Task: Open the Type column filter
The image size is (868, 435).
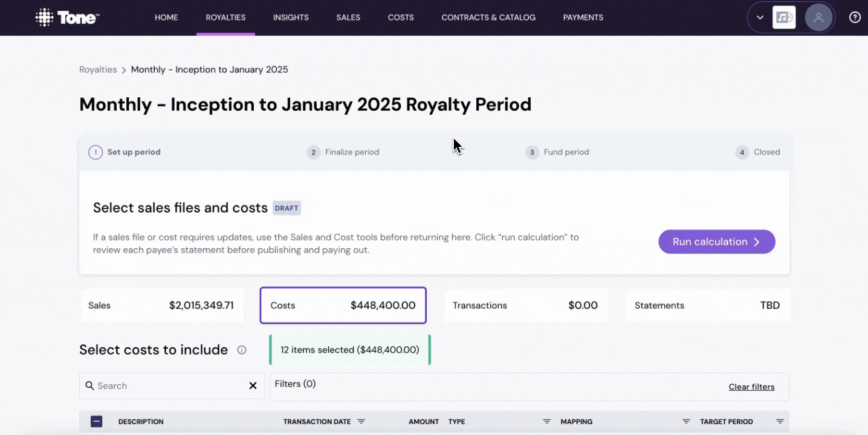Action: pyautogui.click(x=546, y=422)
